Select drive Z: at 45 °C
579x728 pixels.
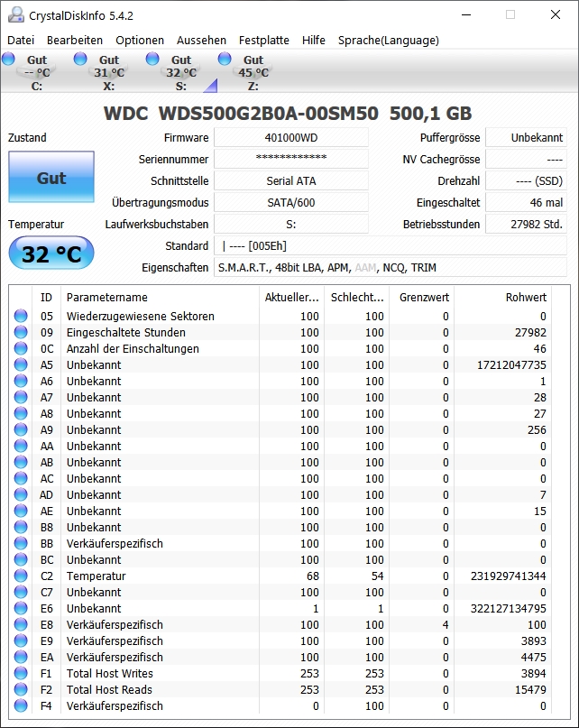[x=253, y=73]
